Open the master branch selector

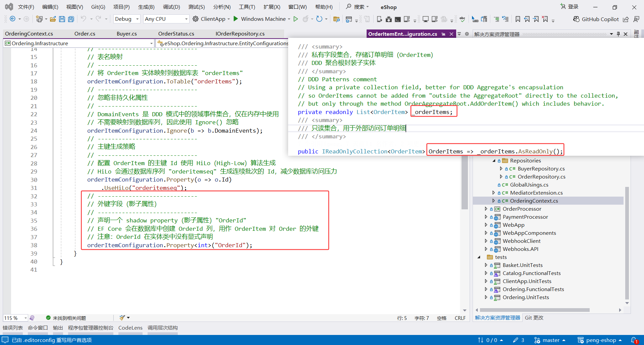tap(550, 340)
